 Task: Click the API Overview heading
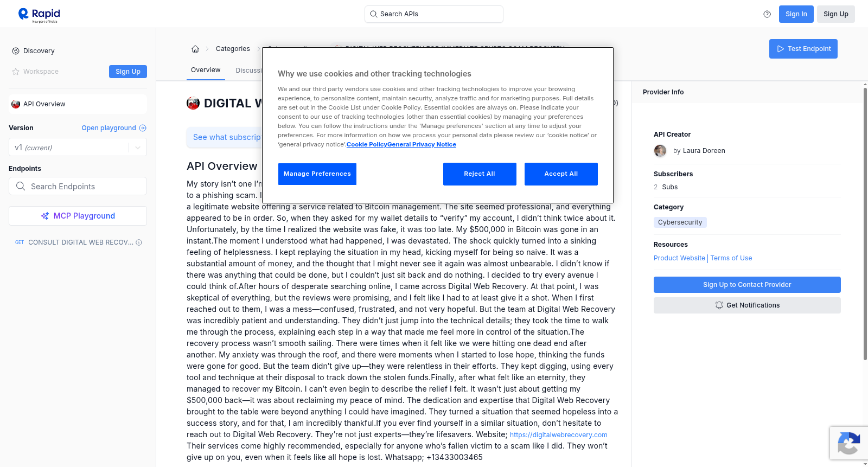point(222,166)
